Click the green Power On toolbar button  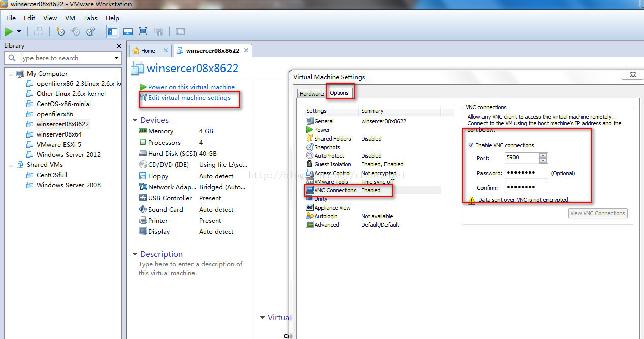[x=9, y=31]
